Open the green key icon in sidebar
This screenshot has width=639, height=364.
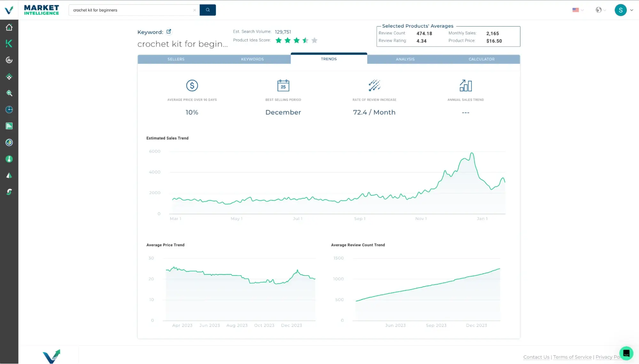pos(9,159)
